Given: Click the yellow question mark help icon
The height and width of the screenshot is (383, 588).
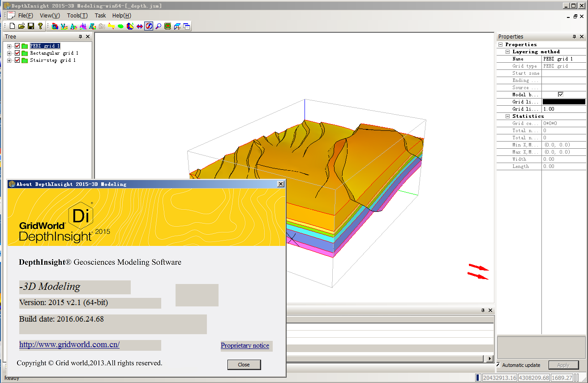Looking at the screenshot, I should point(40,26).
